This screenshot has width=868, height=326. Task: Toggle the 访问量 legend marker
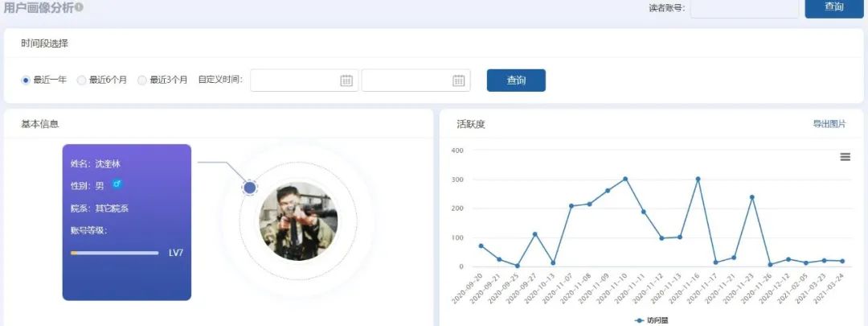(x=640, y=320)
